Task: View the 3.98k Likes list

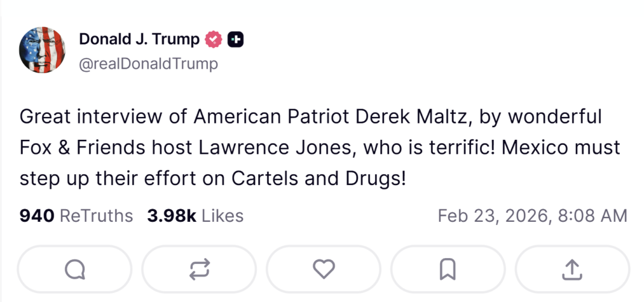Action: click(x=195, y=216)
